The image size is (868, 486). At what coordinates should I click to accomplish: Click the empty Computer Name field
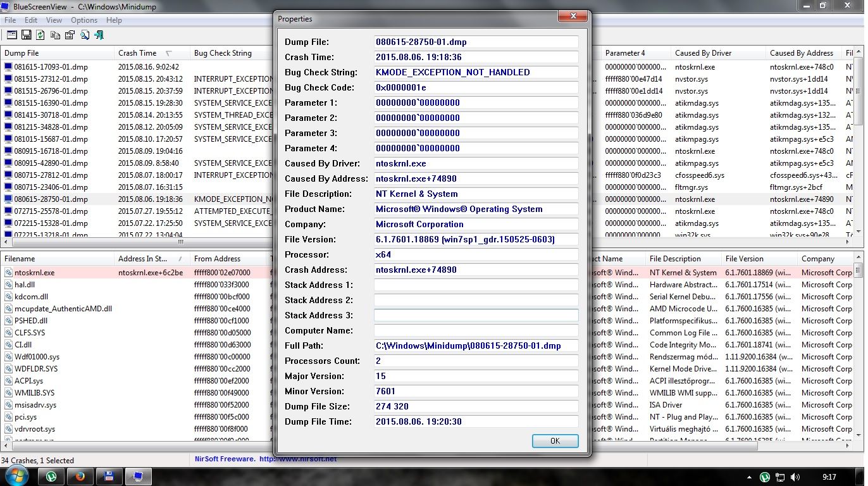[476, 330]
